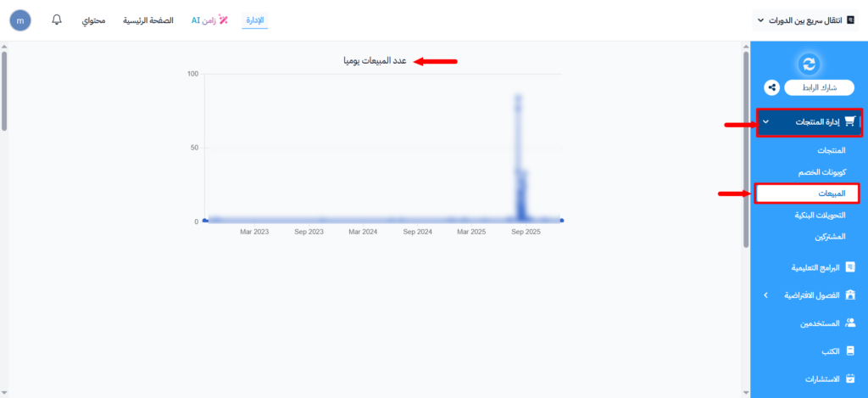
Task: Open the الصفحة الرئيسية menu item
Action: (x=150, y=20)
